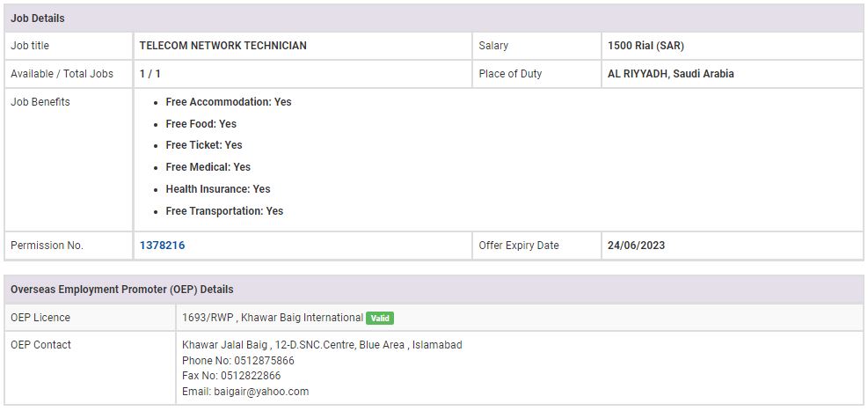Click the Job Details section header
This screenshot has width=868, height=411.
[38, 18]
